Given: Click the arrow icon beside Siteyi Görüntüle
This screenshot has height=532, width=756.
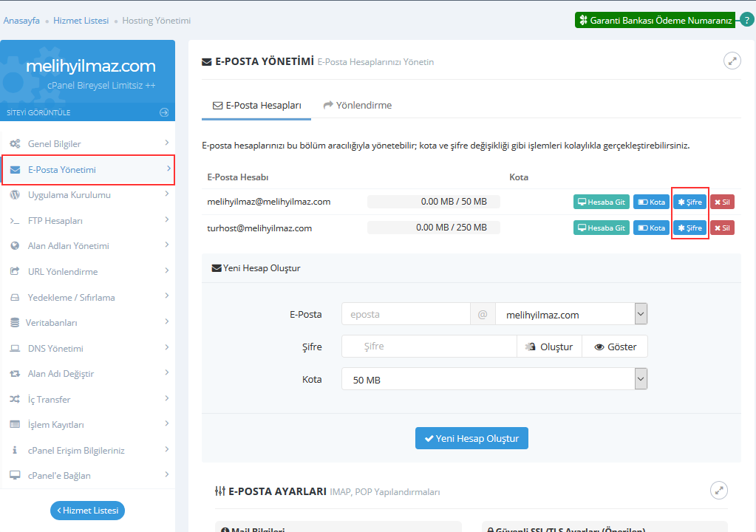Looking at the screenshot, I should [164, 112].
